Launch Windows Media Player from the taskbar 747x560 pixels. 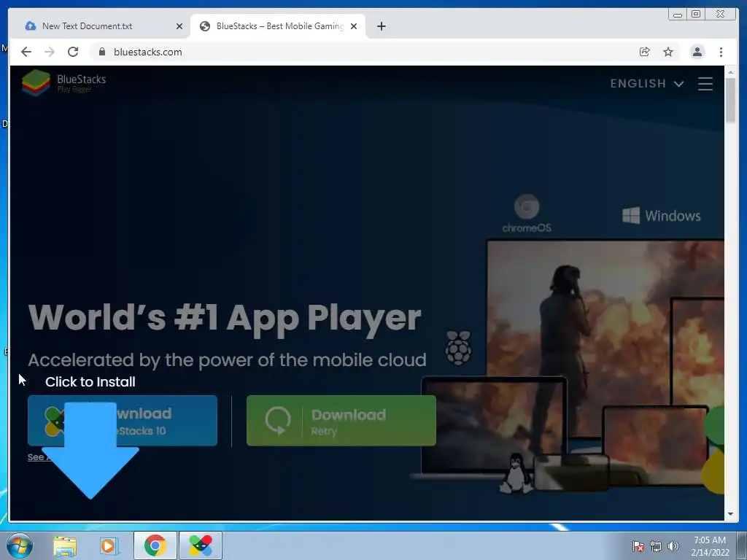(x=109, y=545)
